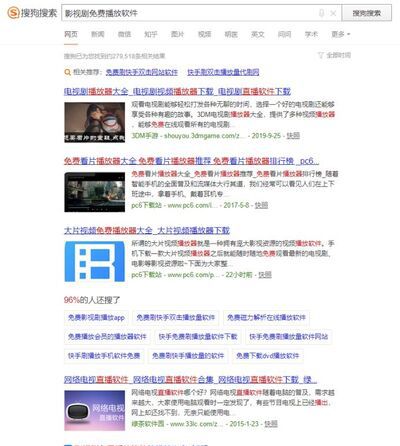Open 快照 for the 绿茶软件园 result
Screen dimensions: 400x446
271,424
